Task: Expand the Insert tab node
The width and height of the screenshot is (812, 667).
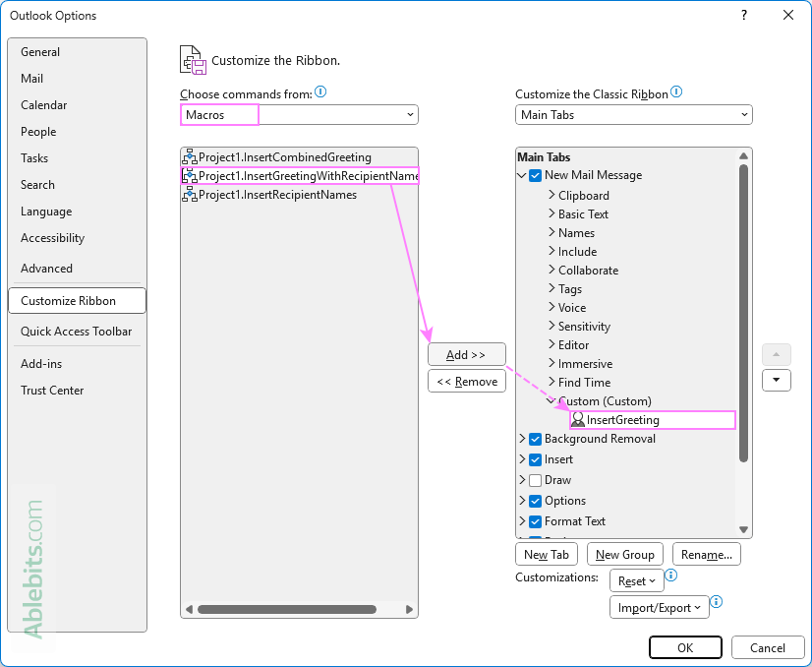Action: pos(522,459)
